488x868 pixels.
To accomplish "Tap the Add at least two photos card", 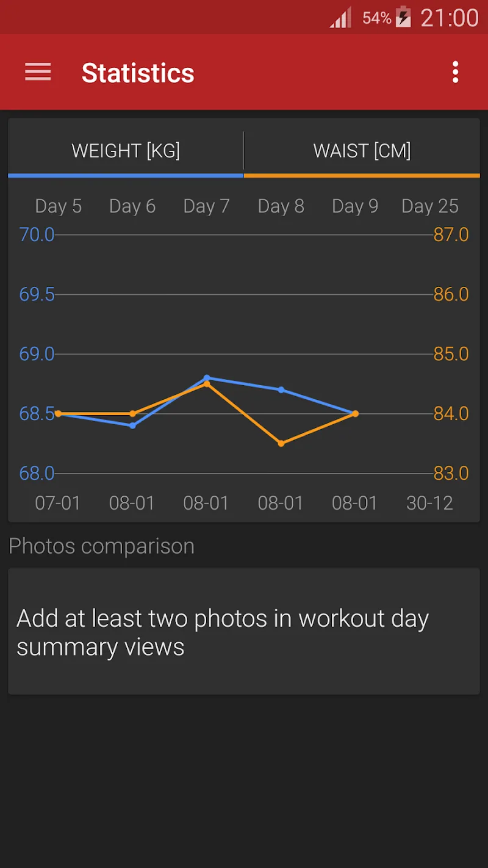I will tap(244, 631).
